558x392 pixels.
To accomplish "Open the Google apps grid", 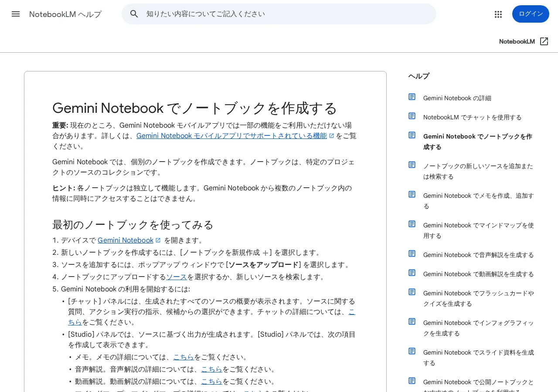I will tap(498, 14).
